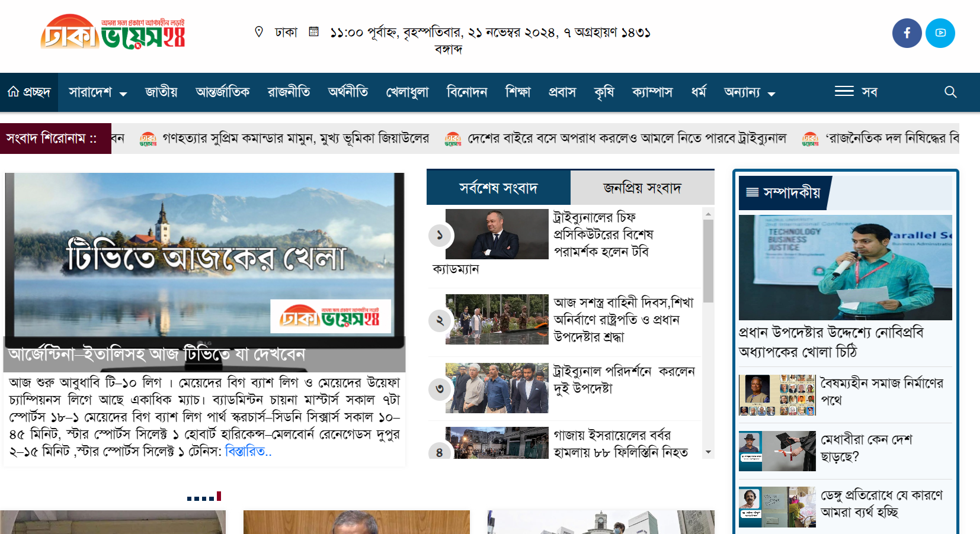Open the YouTube channel icon
This screenshot has height=534, width=980.
940,33
